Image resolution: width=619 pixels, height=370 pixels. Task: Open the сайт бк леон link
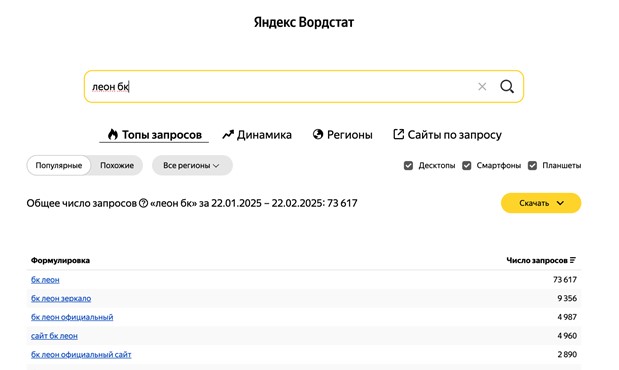[x=54, y=336]
